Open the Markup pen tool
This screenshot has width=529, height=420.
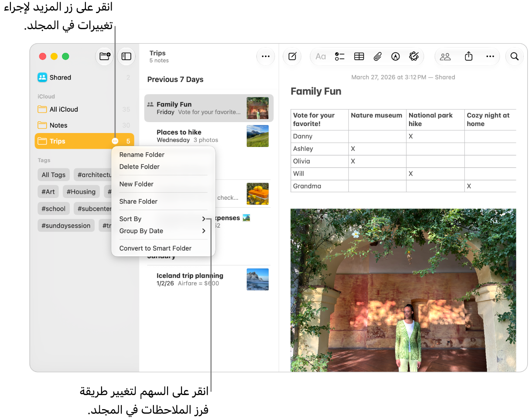click(x=396, y=56)
